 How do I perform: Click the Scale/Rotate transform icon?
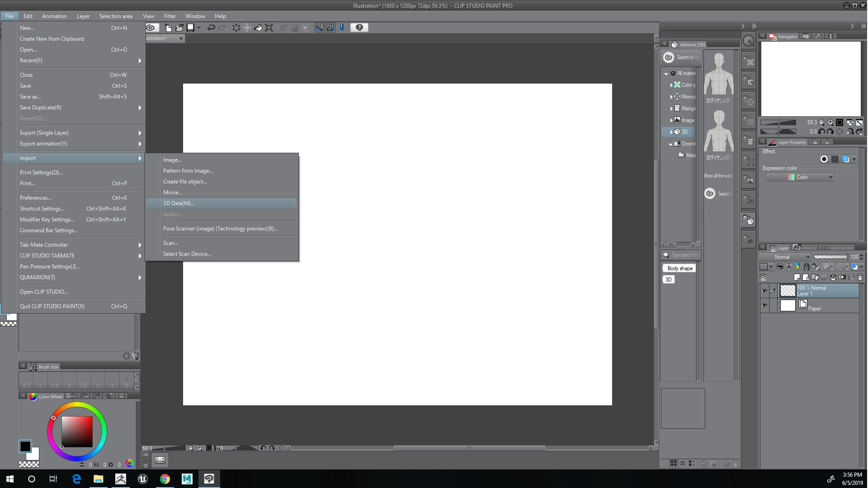(269, 28)
